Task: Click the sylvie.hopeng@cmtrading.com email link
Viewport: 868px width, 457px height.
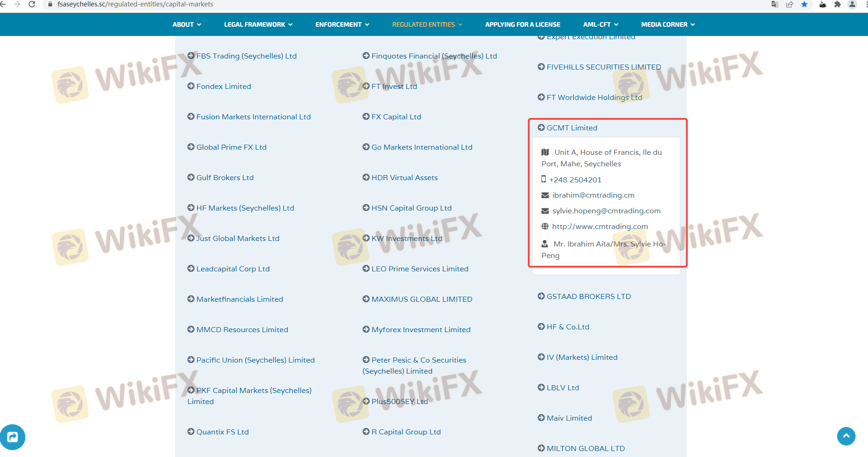Action: tap(606, 211)
